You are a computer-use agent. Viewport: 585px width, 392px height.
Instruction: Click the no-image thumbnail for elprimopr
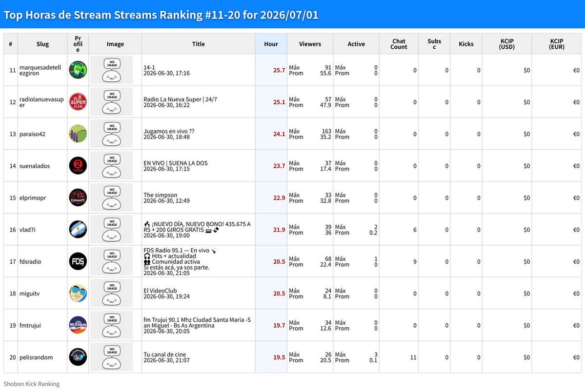[x=112, y=197]
